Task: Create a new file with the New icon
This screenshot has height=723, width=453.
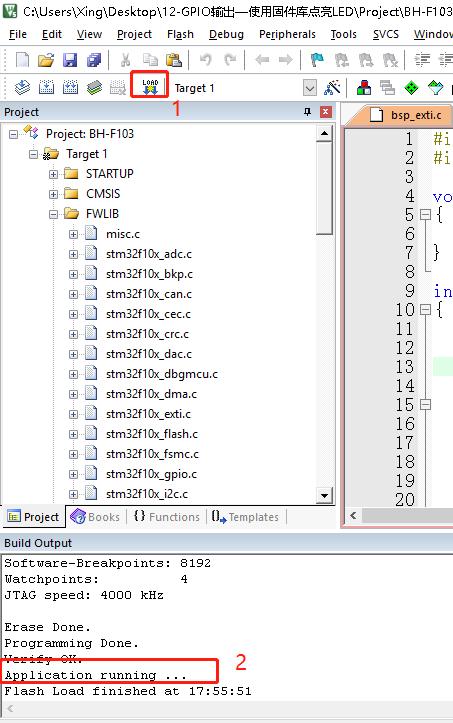Action: [x=22, y=60]
